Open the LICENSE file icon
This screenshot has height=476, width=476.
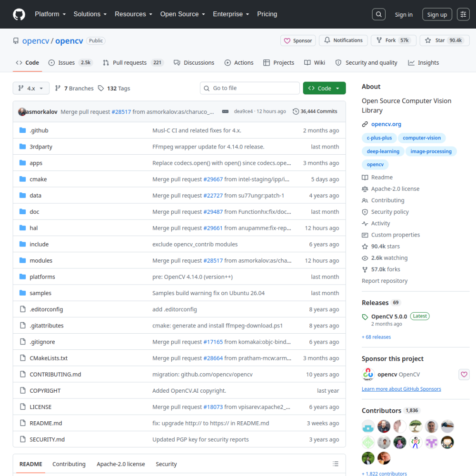(22, 407)
